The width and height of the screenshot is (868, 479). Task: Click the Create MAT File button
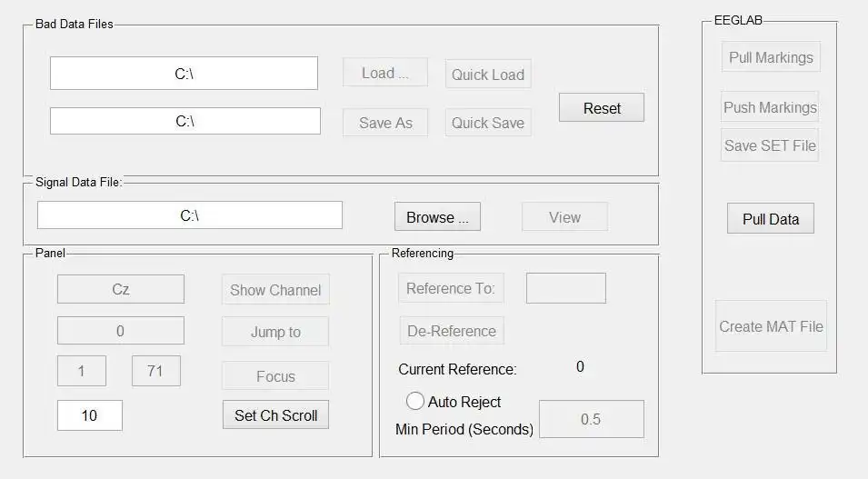[x=771, y=326]
